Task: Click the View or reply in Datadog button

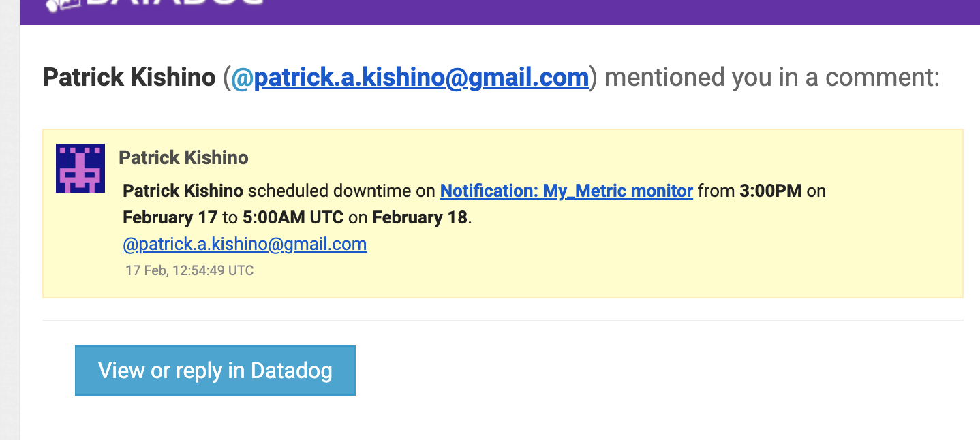Action: tap(215, 371)
